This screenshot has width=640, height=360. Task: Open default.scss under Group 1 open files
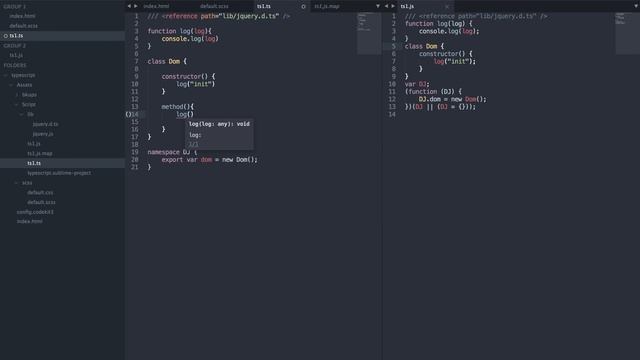click(x=23, y=26)
